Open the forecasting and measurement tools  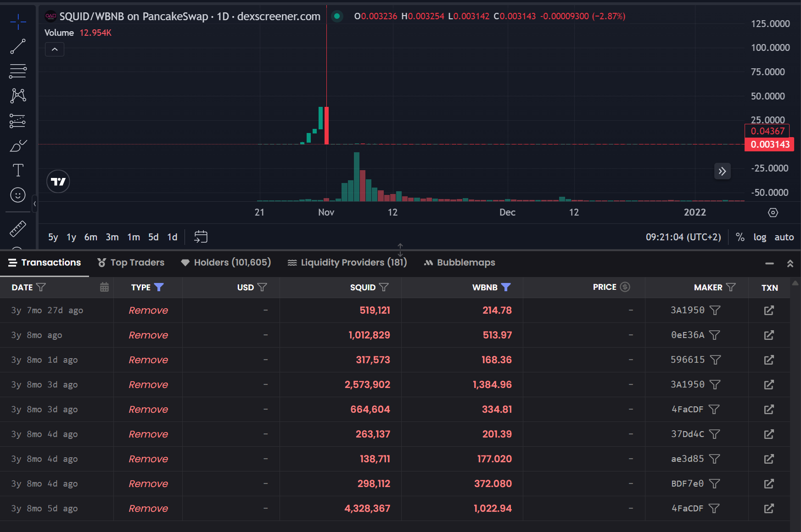click(18, 121)
